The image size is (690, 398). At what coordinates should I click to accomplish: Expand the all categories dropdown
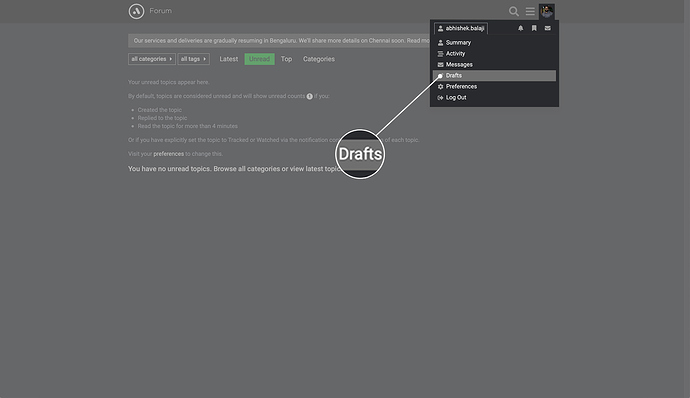pos(152,59)
